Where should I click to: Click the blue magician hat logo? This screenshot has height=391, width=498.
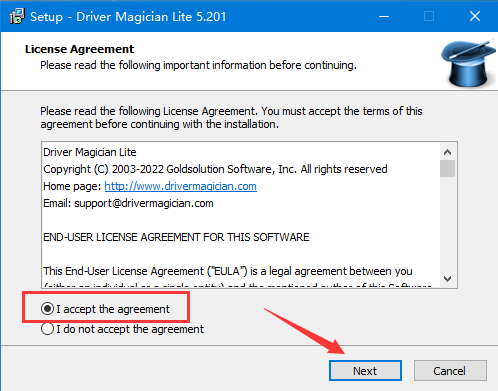click(x=469, y=63)
